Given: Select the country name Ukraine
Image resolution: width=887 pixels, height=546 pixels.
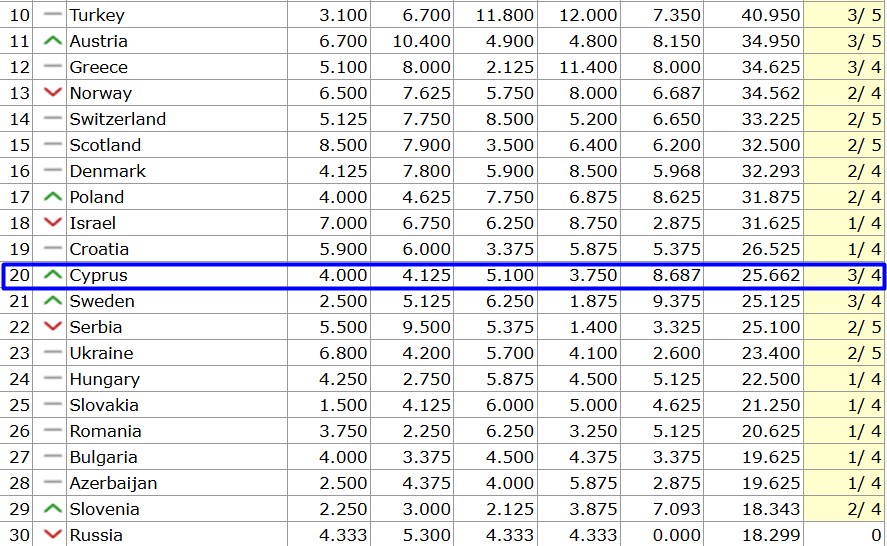Looking at the screenshot, I should 101,354.
